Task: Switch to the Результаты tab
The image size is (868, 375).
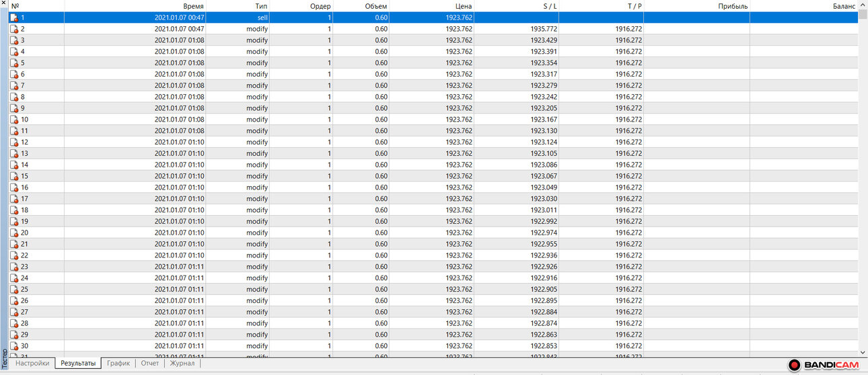Action: 77,364
